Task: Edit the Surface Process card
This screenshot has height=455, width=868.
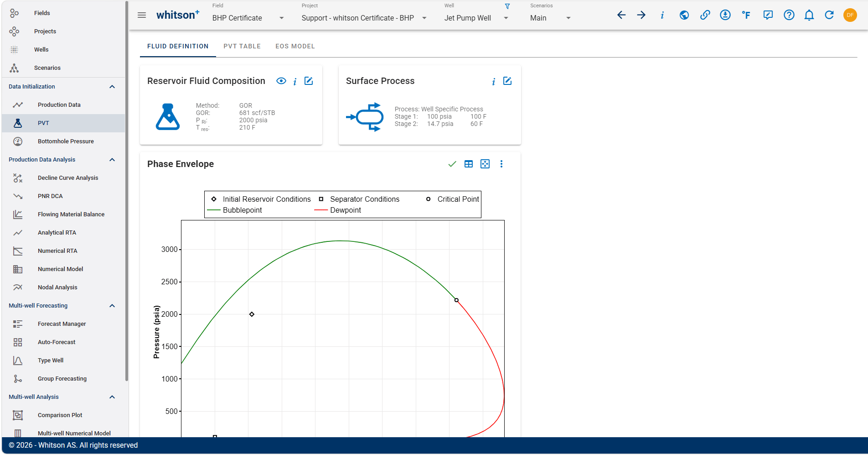Action: [507, 81]
